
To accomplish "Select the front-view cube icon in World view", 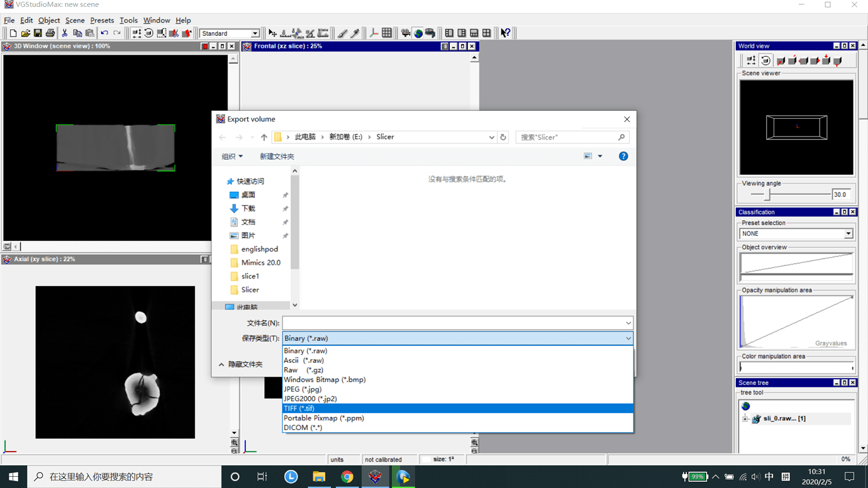I will (x=781, y=60).
